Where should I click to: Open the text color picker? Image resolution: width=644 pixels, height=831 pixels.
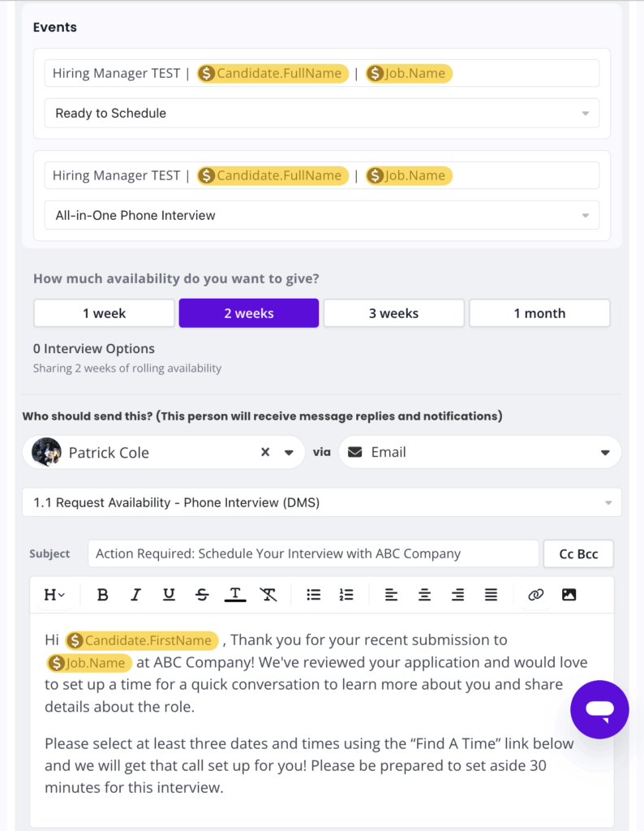[235, 595]
